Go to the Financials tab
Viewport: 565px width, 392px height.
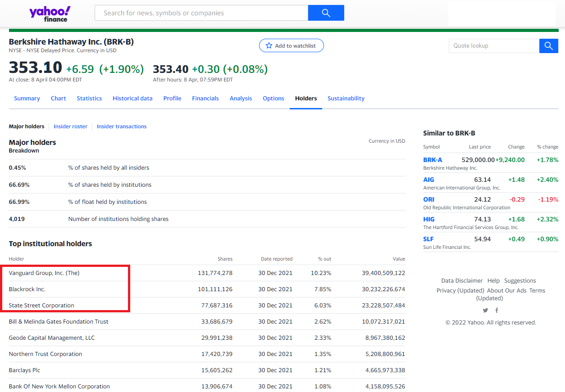(x=205, y=99)
